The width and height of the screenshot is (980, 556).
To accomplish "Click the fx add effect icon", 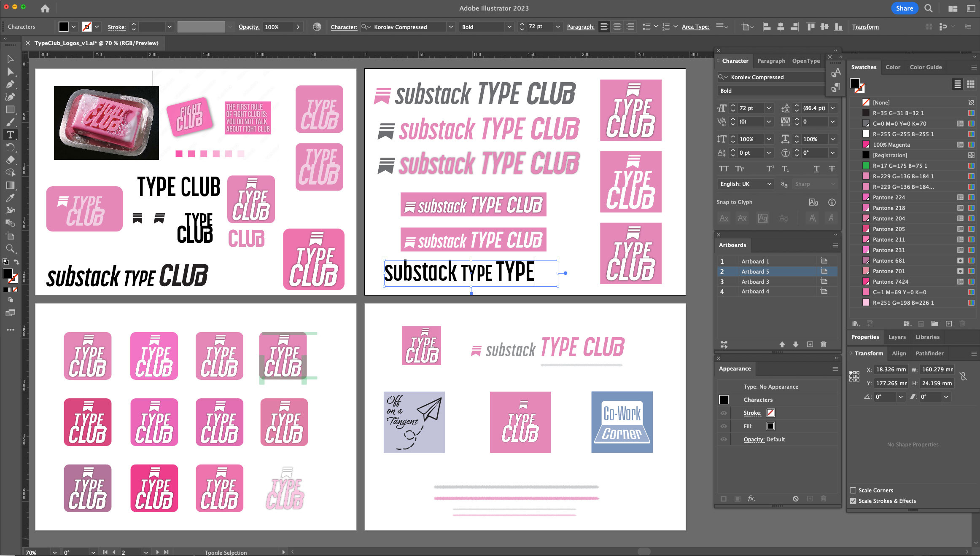I will click(751, 499).
